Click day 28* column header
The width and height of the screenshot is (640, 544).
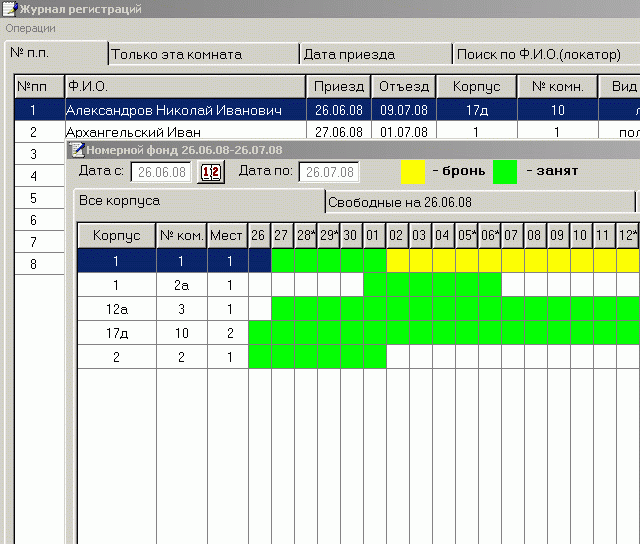click(x=306, y=235)
